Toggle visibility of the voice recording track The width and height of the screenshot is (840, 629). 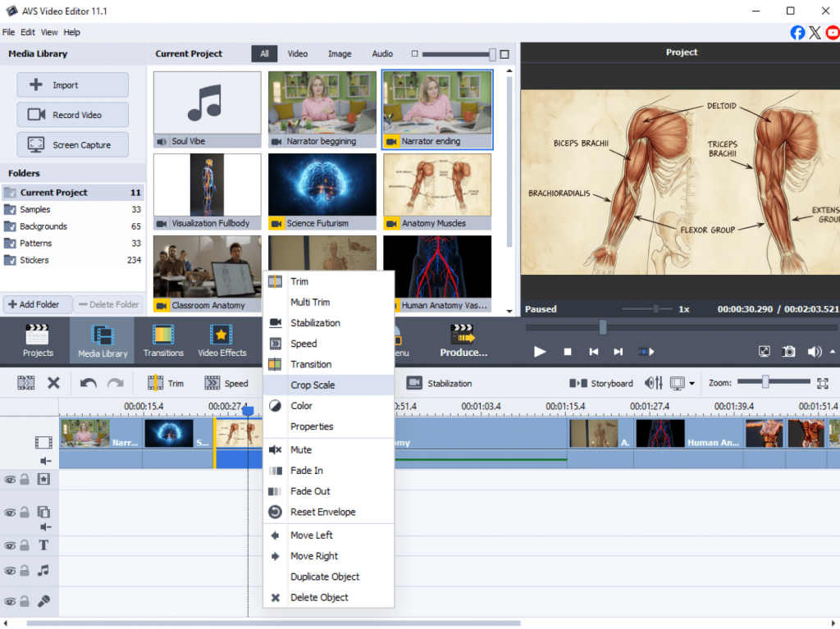click(x=10, y=601)
